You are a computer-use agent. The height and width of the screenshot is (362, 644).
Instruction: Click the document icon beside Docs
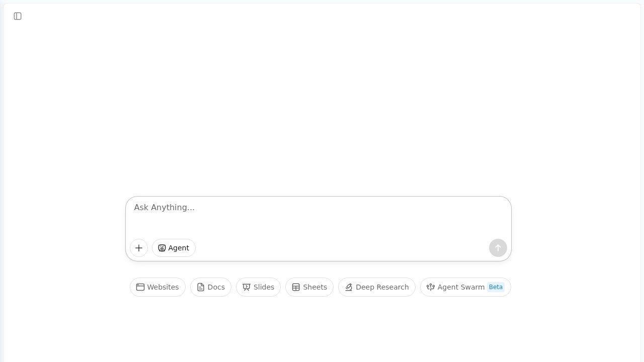pos(201,287)
